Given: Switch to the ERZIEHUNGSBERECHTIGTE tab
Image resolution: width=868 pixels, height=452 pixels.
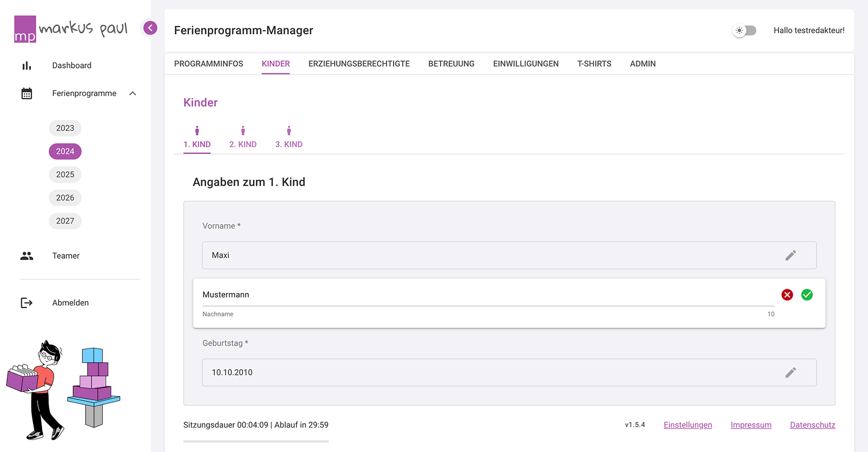Looking at the screenshot, I should (359, 63).
